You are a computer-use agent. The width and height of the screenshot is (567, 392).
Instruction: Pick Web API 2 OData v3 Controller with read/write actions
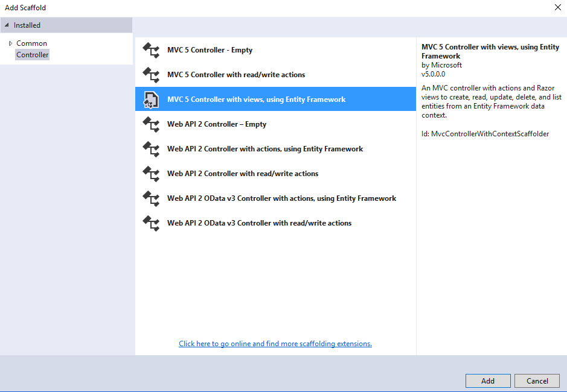coord(275,223)
